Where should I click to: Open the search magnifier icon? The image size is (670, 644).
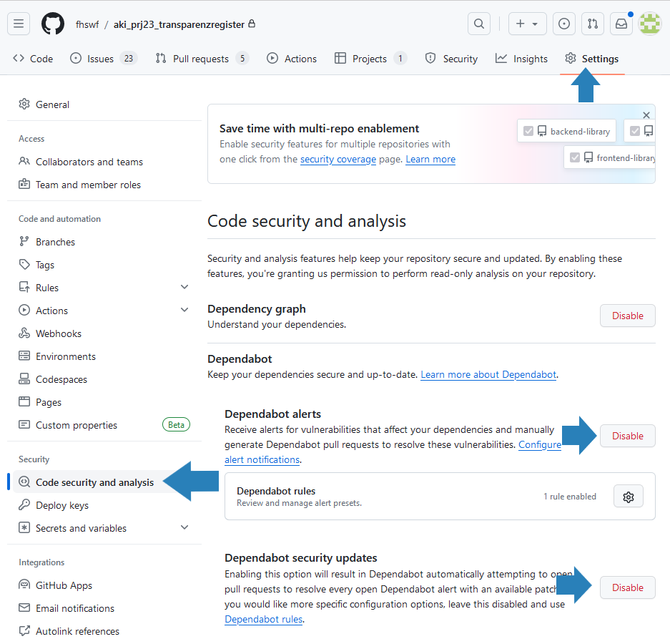pyautogui.click(x=479, y=24)
